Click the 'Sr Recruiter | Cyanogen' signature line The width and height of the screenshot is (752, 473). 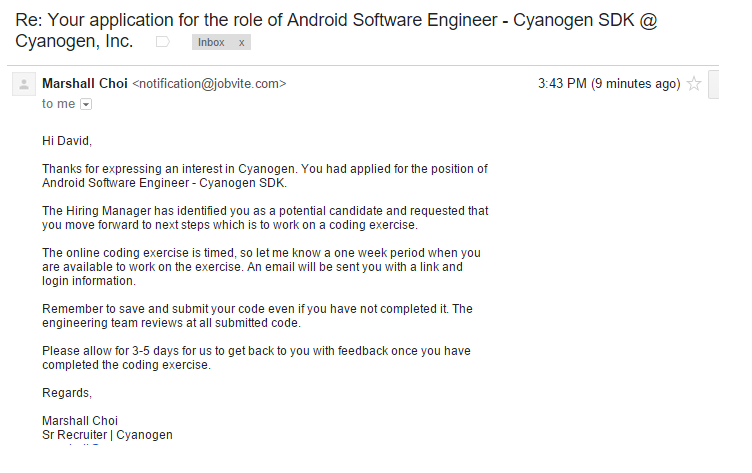tap(107, 435)
